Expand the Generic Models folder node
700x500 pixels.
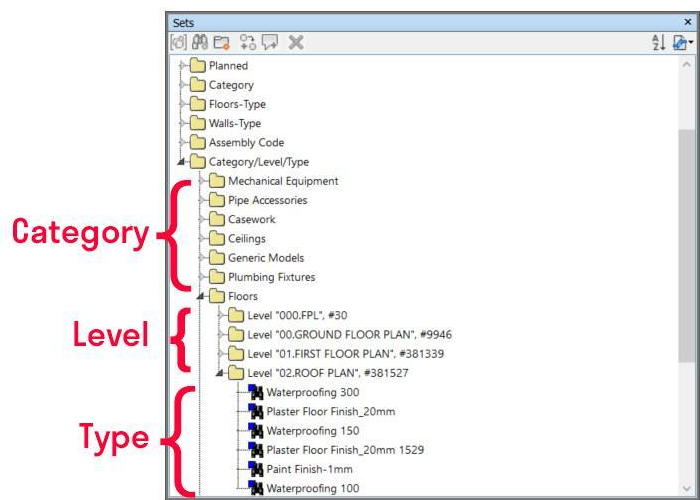[201, 258]
